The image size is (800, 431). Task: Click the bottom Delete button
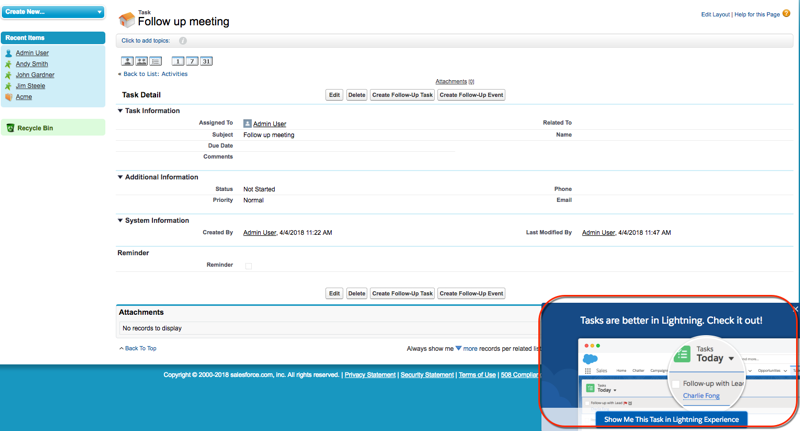357,293
